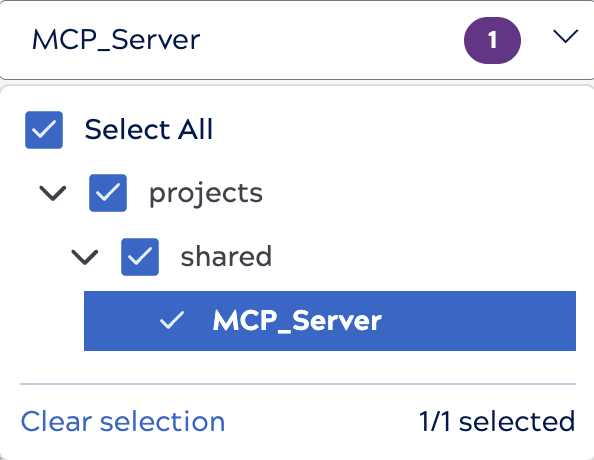Collapse the shared folder chevron
Image resolution: width=594 pixels, height=460 pixels.
tap(85, 257)
